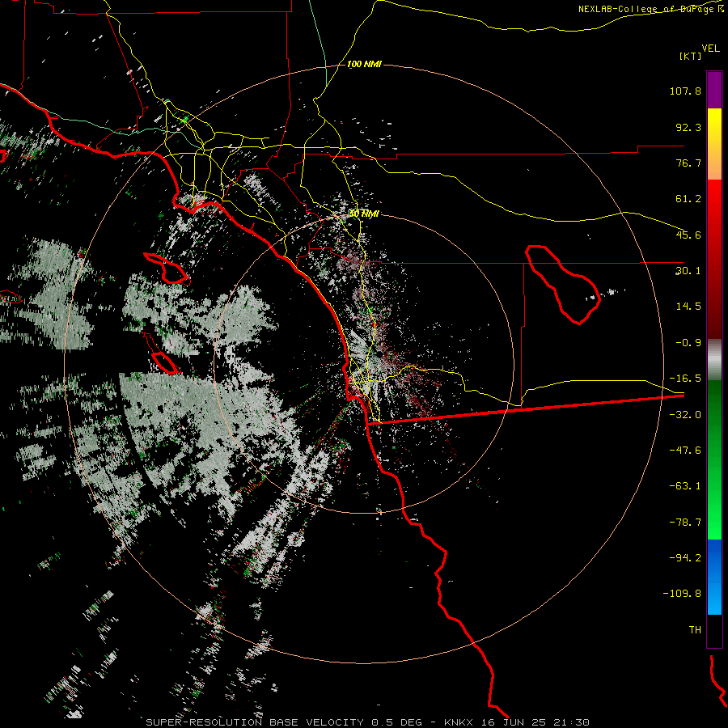The image size is (728, 728).
Task: Click the -63.1 velocity scale label
Action: pos(685,486)
